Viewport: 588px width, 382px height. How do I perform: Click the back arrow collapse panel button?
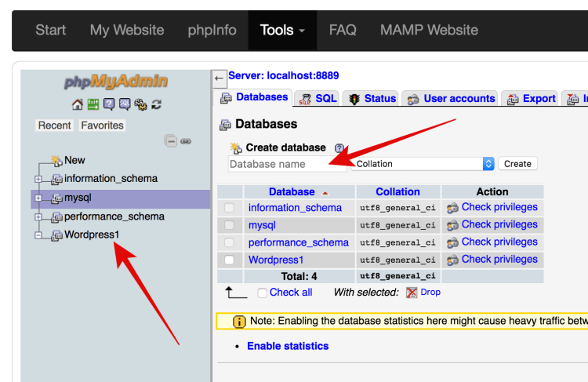(x=219, y=78)
